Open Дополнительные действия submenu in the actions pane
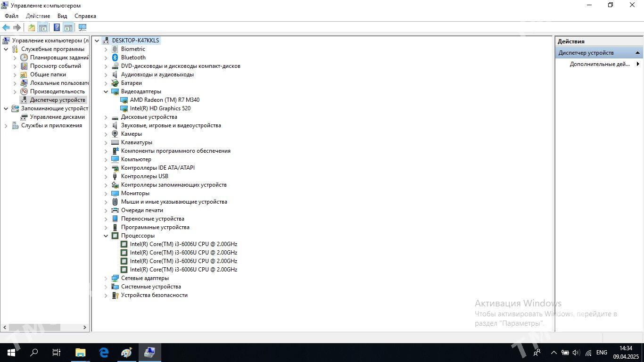The height and width of the screenshot is (362, 644). point(600,64)
